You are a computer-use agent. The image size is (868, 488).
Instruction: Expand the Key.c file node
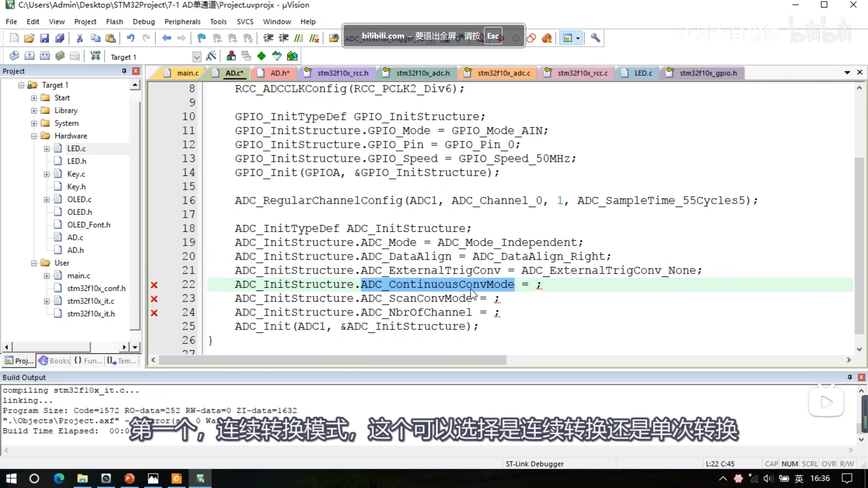[46, 174]
